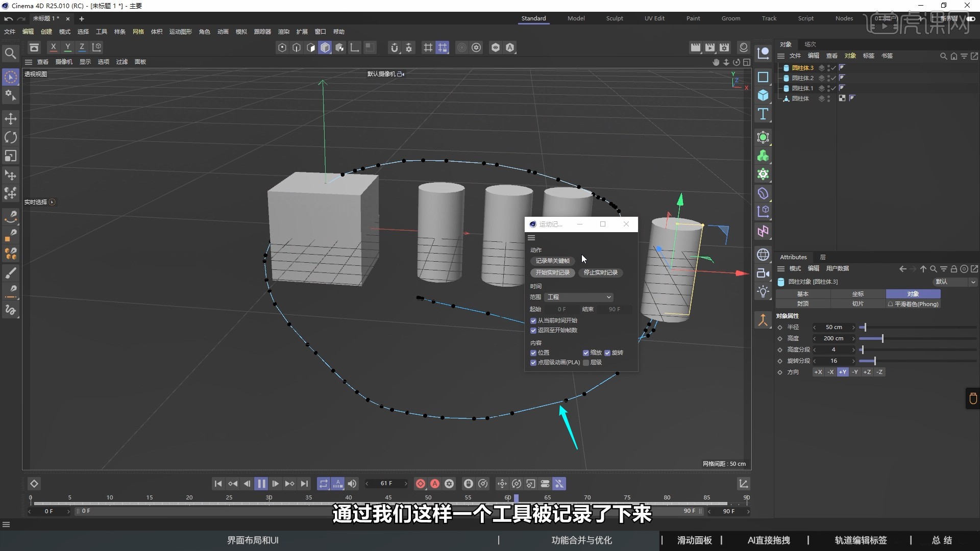Select the Scale tool in the left toolbar

pyautogui.click(x=10, y=156)
